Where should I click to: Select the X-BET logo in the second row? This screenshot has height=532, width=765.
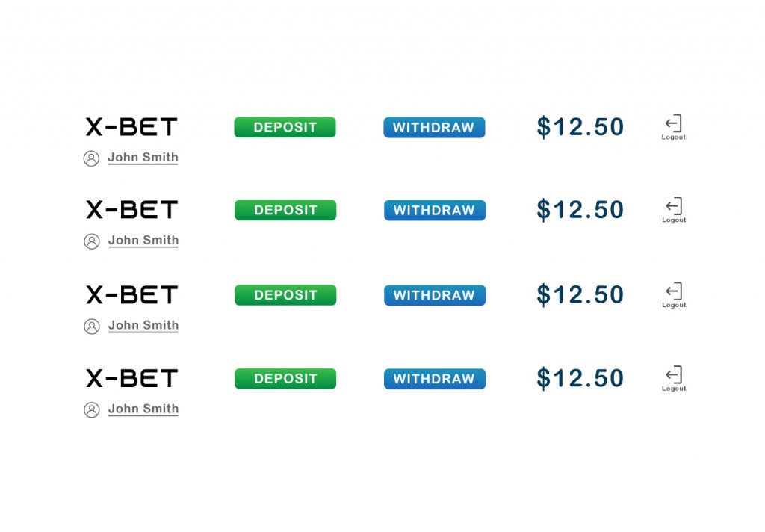131,210
